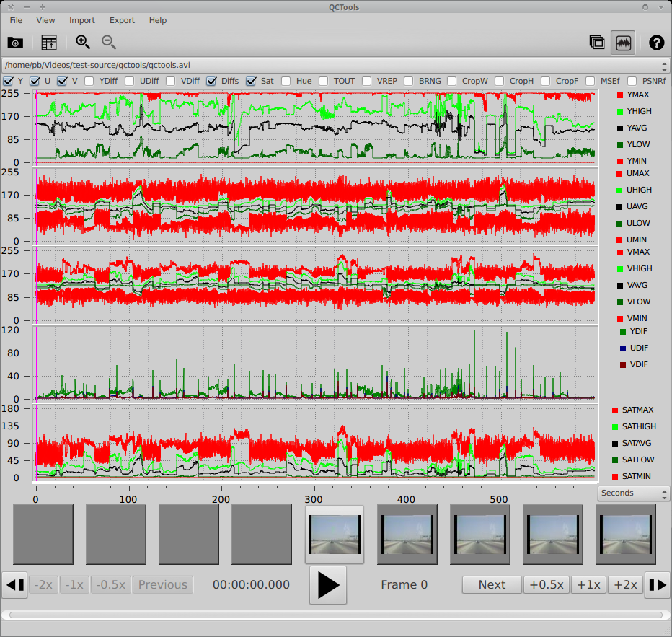
Task: Enable the YDiff checkbox
Action: coord(89,81)
